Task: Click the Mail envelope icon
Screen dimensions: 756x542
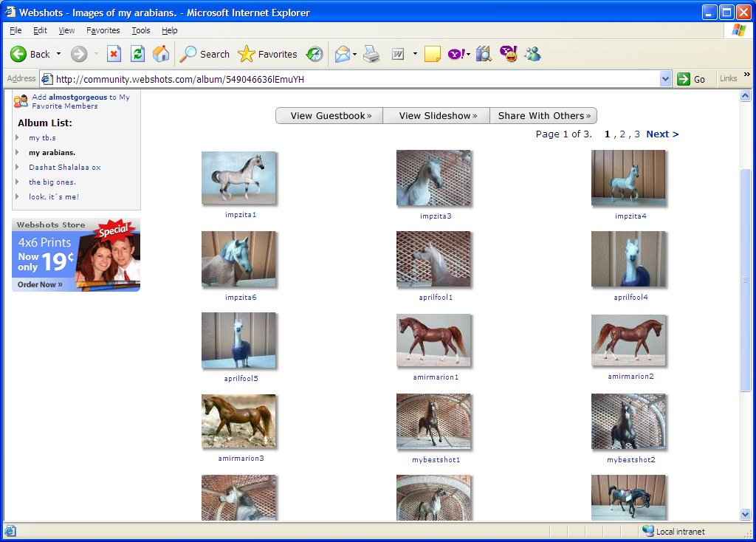Action: [x=343, y=54]
